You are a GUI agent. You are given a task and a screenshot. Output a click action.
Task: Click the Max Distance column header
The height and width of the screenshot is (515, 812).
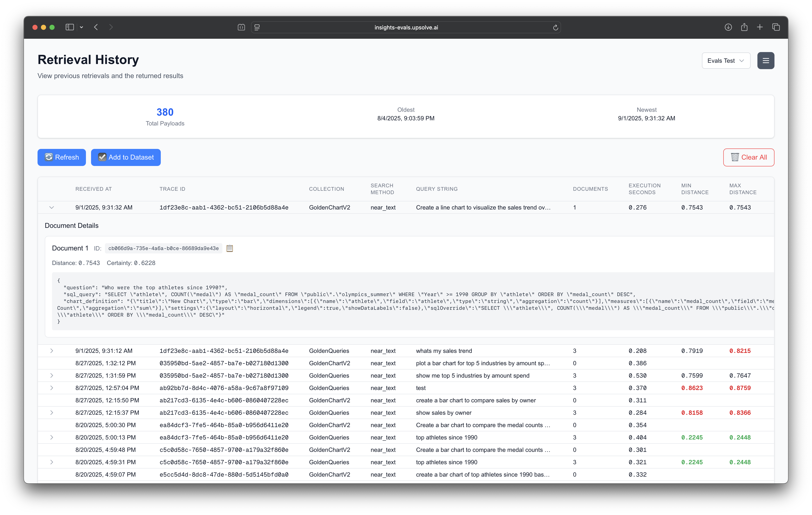(x=742, y=189)
